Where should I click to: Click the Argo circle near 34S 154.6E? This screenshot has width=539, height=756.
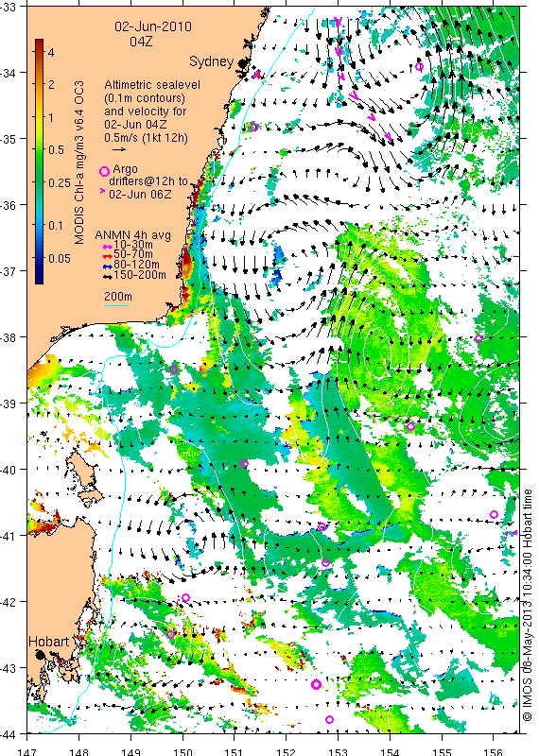pyautogui.click(x=419, y=66)
